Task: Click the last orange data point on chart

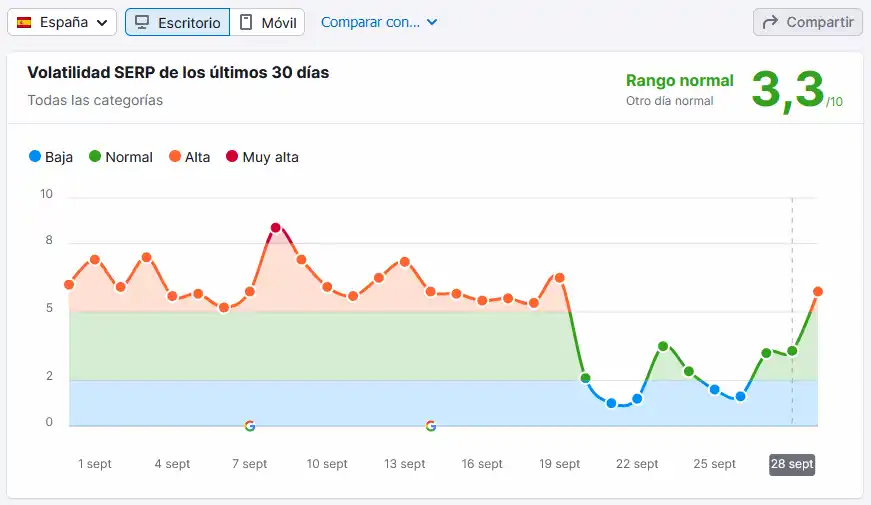Action: (x=818, y=291)
